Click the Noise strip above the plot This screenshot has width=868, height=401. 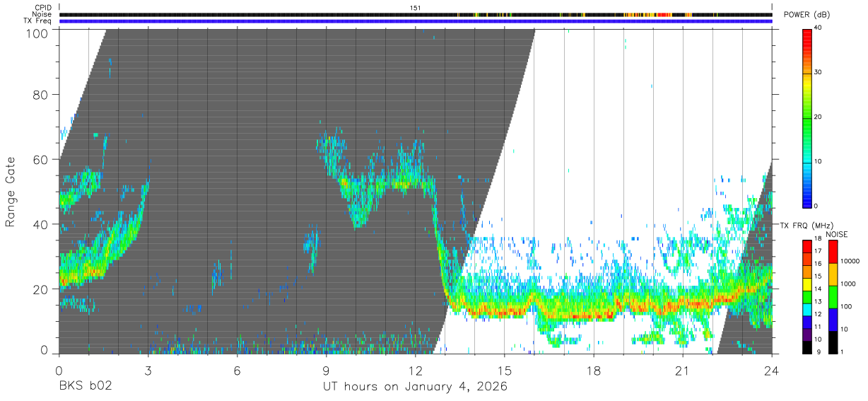point(416,14)
